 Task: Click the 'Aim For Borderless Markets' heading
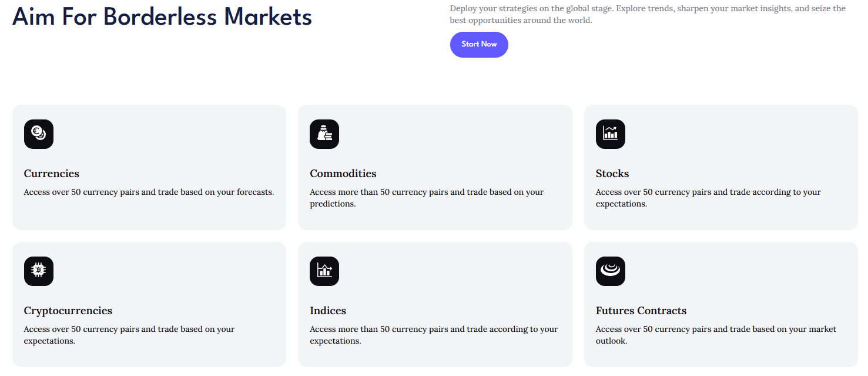162,17
